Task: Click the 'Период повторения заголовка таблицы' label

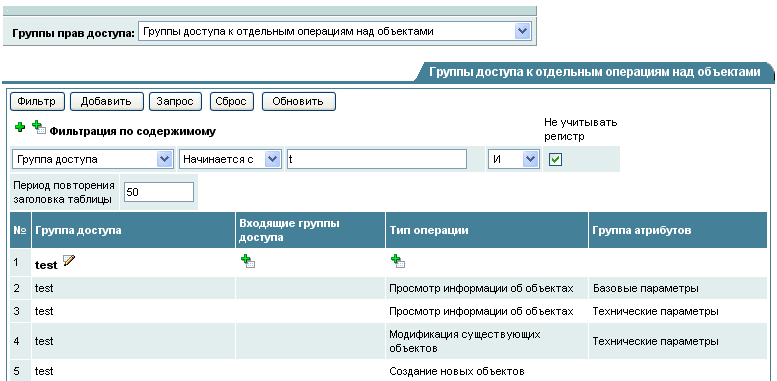Action: (x=64, y=192)
